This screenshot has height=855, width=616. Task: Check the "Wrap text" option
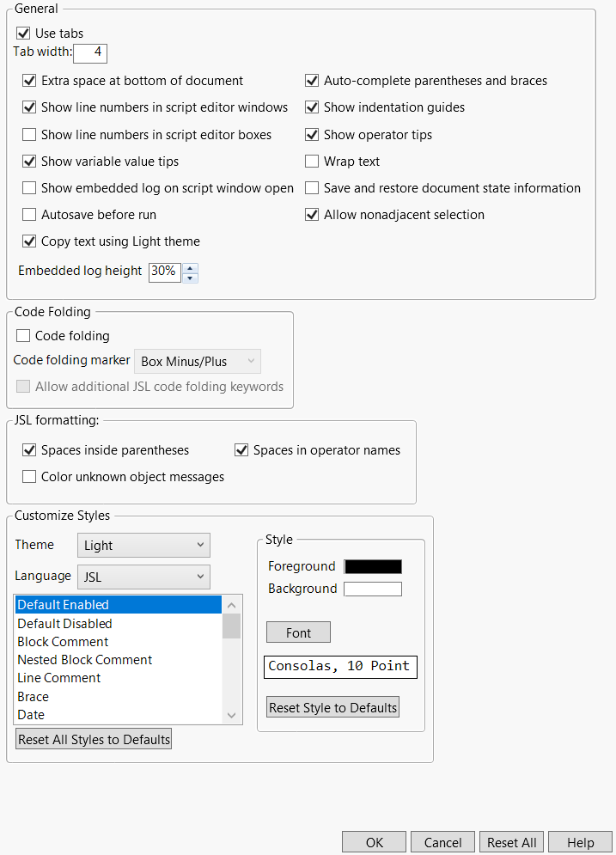click(312, 161)
